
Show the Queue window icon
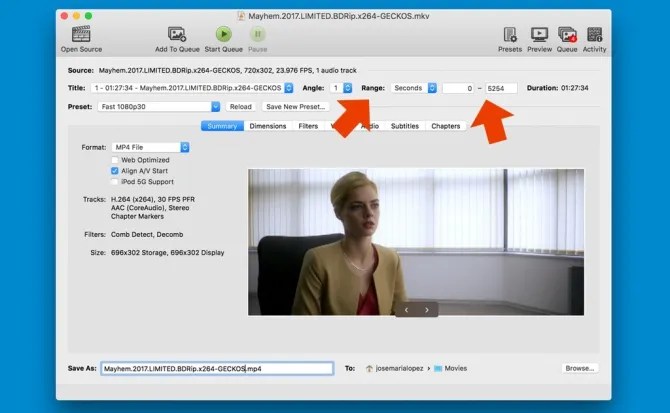click(x=567, y=34)
